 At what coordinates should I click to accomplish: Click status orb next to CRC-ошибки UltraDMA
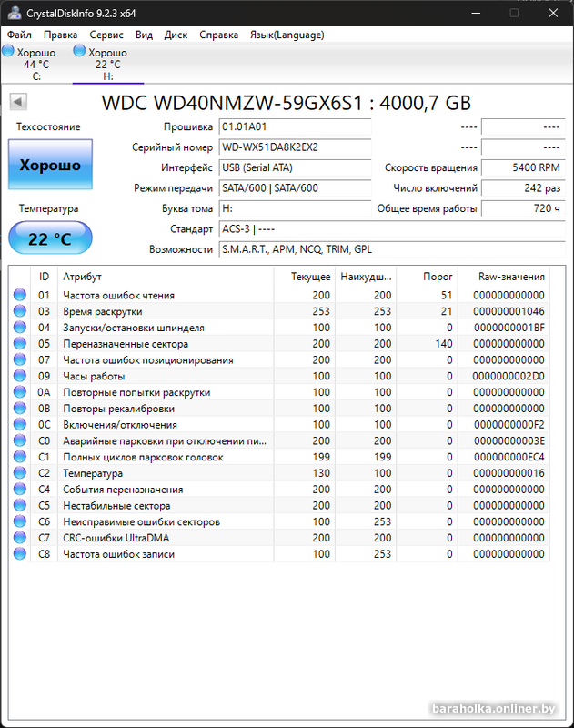(x=20, y=538)
